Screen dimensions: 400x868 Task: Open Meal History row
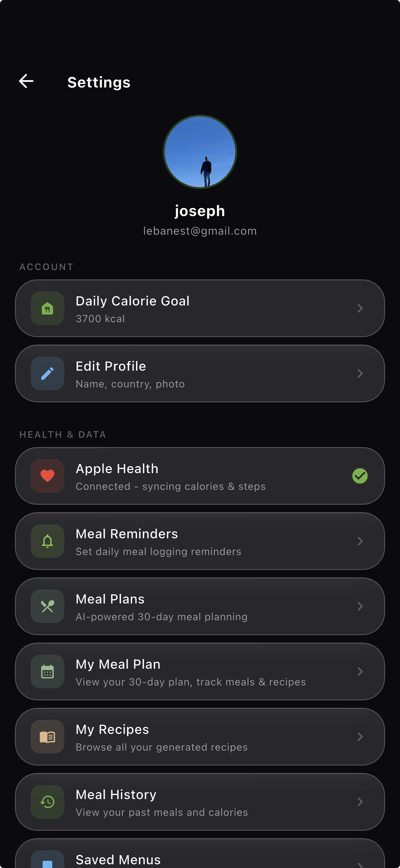coord(199,802)
